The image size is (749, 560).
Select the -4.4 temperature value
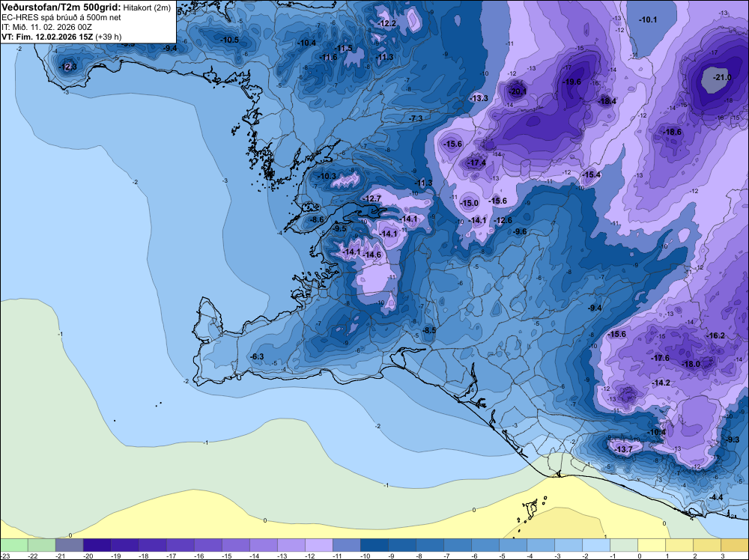717,497
